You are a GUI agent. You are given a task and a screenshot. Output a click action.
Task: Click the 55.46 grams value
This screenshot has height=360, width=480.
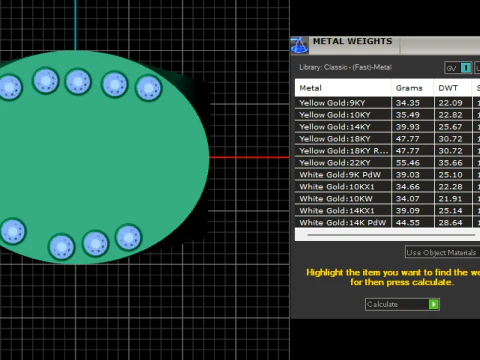pos(408,163)
